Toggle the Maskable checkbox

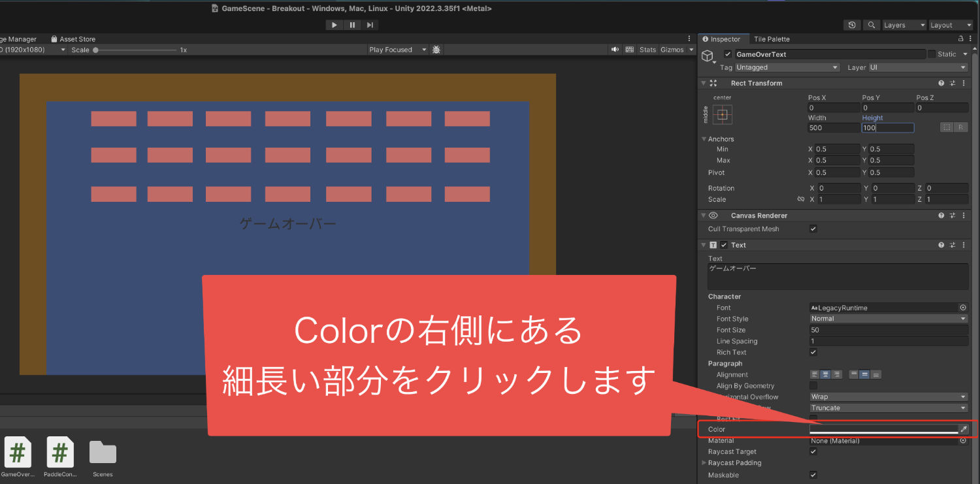[x=813, y=475]
